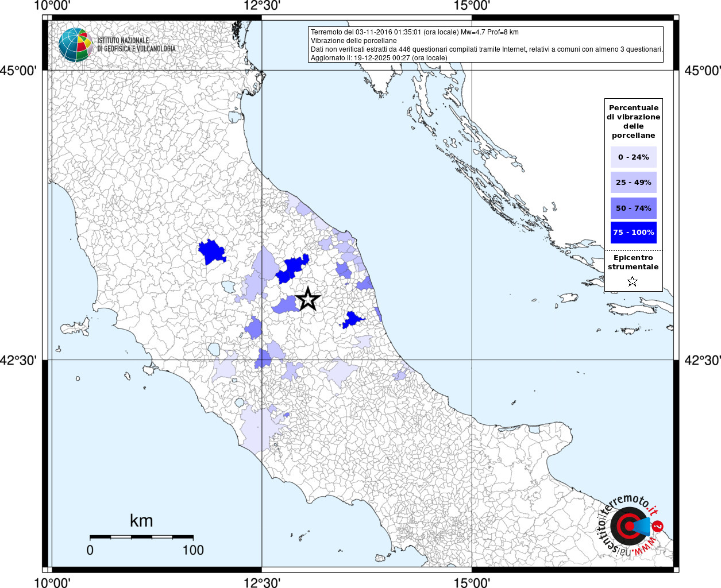The image size is (721, 588).
Task: Click the dark blue municipality southeast of the epicenter
Action: click(352, 320)
